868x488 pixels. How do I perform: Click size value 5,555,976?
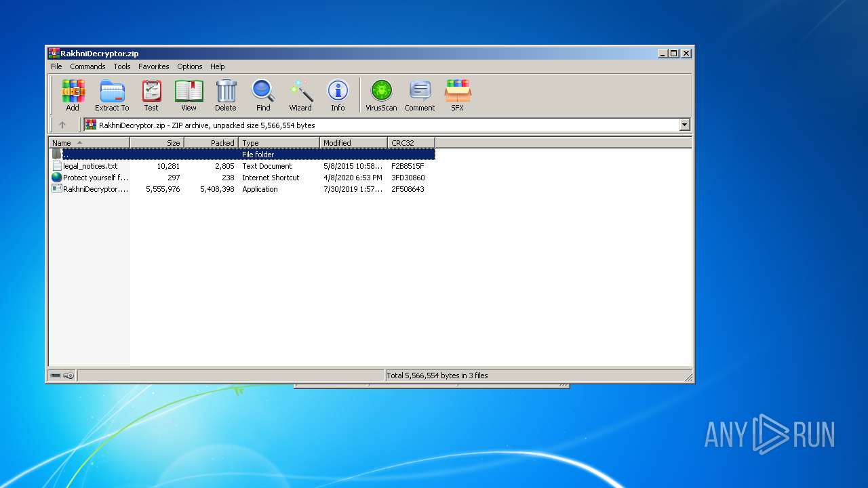[x=163, y=189]
